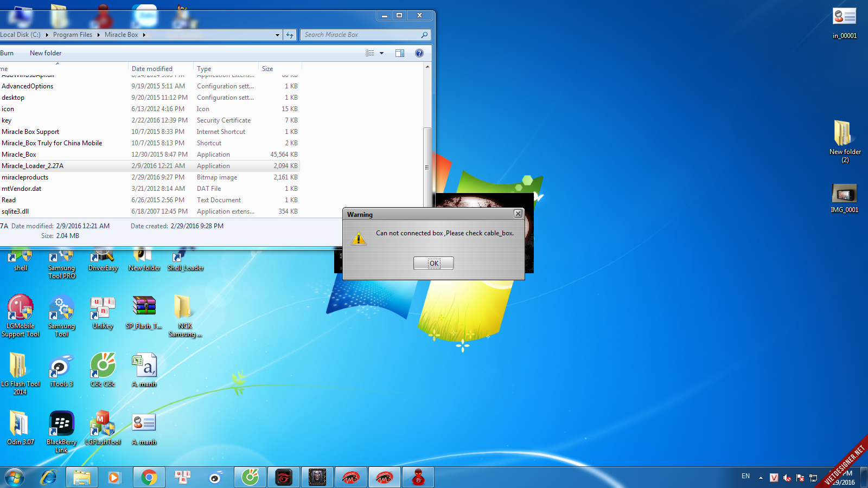
Task: Select key security certificate file
Action: tap(149, 120)
